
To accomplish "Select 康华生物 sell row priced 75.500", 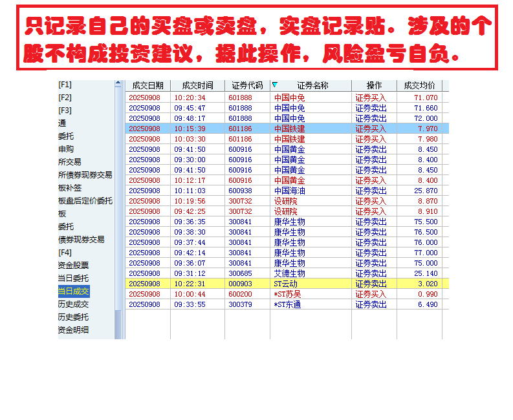I will click(x=287, y=222).
